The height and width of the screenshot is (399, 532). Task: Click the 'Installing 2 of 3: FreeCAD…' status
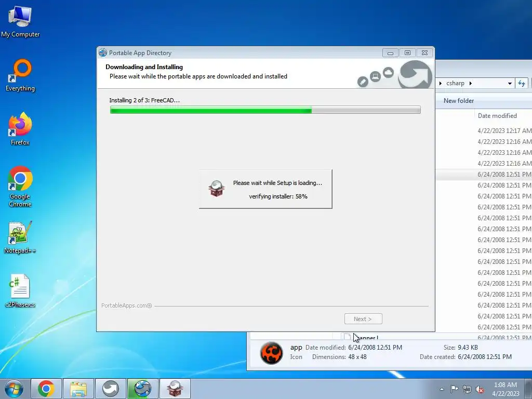[144, 100]
